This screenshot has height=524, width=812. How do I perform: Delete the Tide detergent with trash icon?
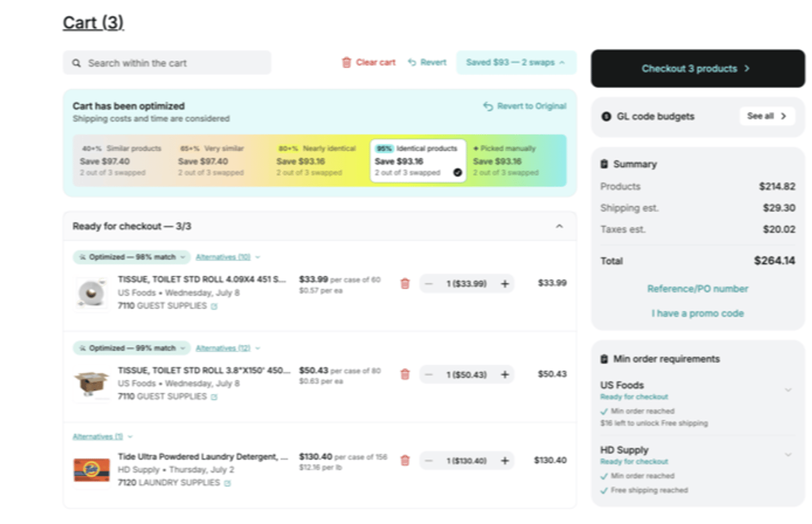tap(405, 461)
